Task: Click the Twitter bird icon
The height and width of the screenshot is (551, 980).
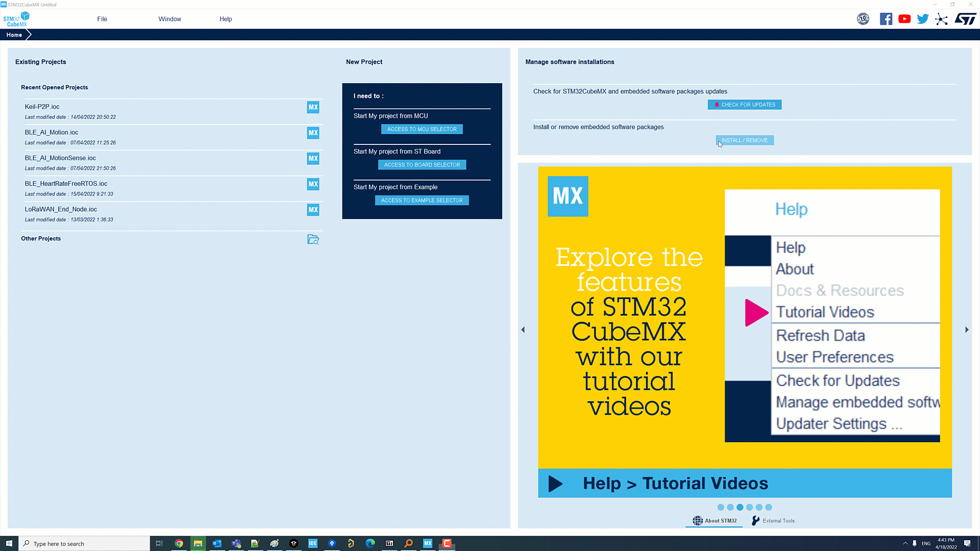Action: (923, 19)
